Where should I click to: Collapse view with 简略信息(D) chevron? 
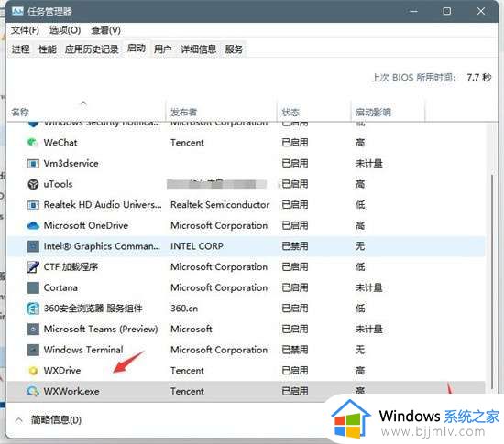tap(19, 420)
